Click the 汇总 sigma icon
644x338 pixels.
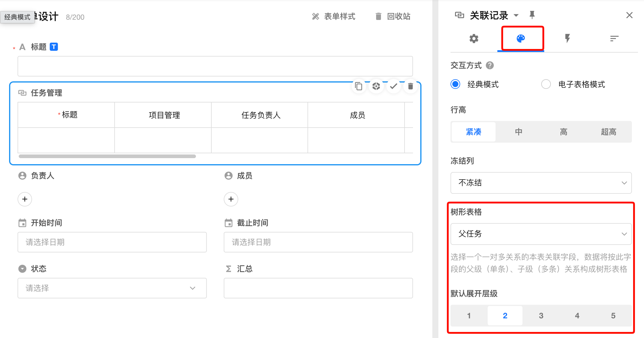(x=229, y=269)
